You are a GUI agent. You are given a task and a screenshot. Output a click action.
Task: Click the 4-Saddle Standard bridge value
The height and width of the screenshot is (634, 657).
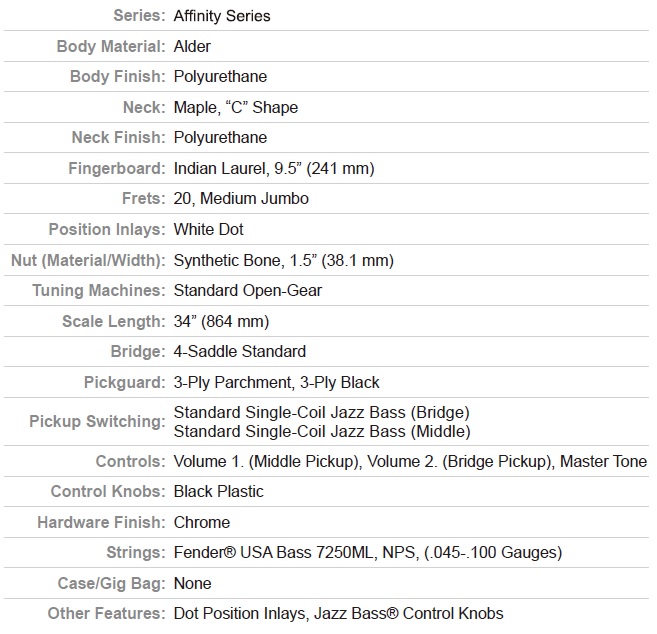pyautogui.click(x=240, y=352)
